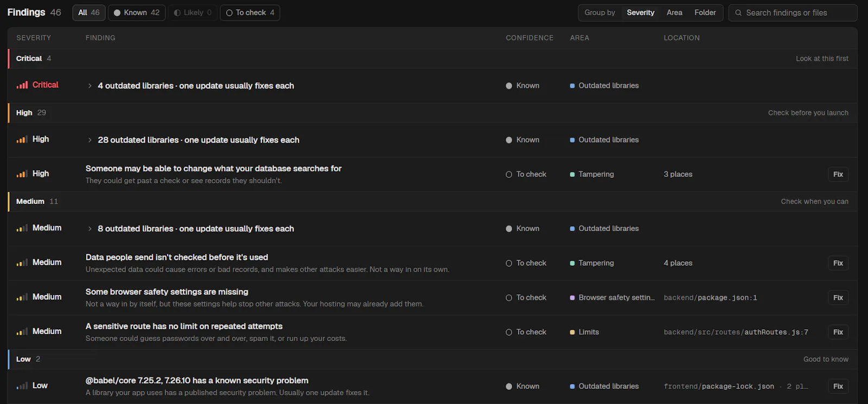The width and height of the screenshot is (868, 404).
Task: Click Fix for browser safety settings finding
Action: 838,298
